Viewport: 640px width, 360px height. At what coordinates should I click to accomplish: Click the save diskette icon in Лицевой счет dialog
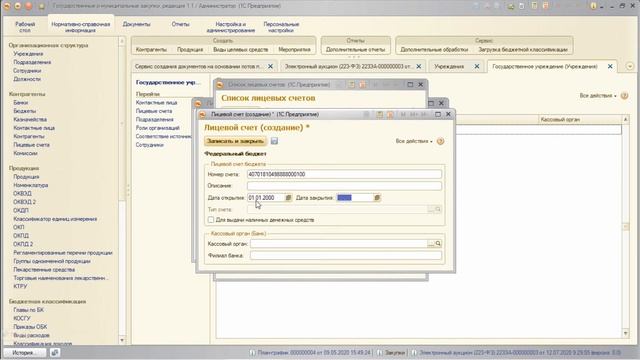pyautogui.click(x=274, y=141)
